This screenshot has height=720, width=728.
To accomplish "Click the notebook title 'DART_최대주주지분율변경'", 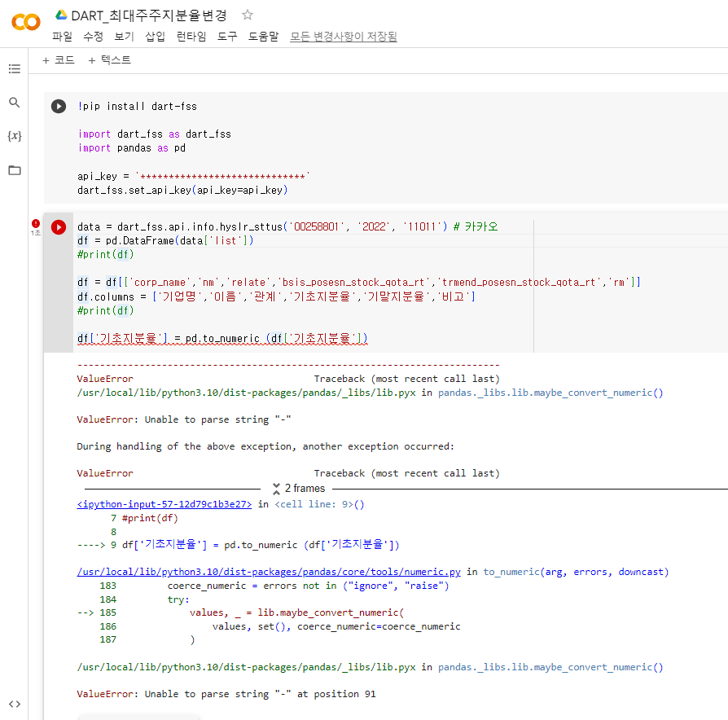I will coord(149,15).
